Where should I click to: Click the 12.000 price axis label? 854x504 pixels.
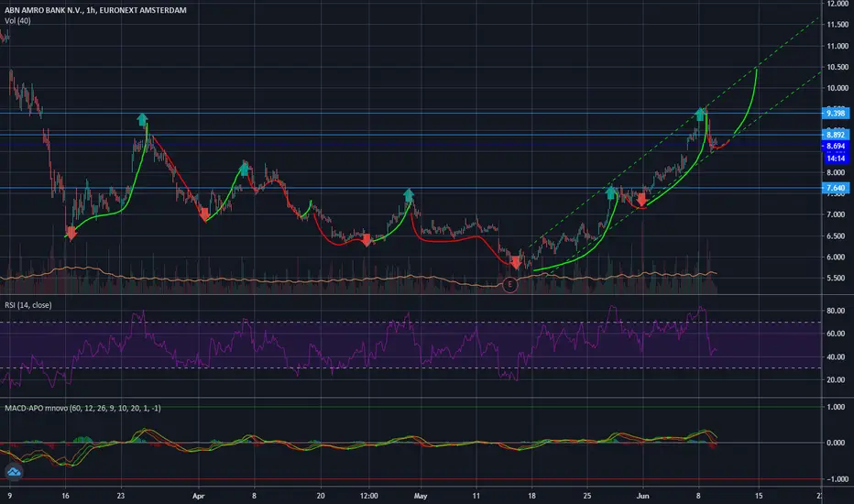click(x=838, y=4)
